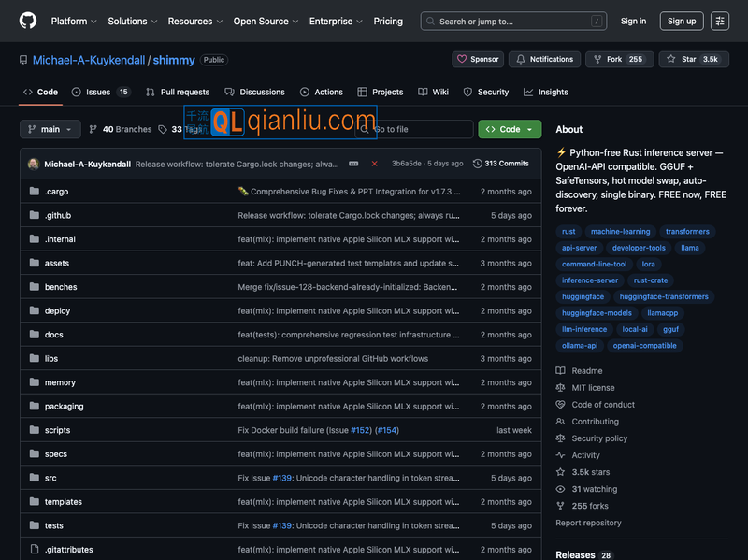
Task: Expand the green Code dropdown
Action: (510, 129)
